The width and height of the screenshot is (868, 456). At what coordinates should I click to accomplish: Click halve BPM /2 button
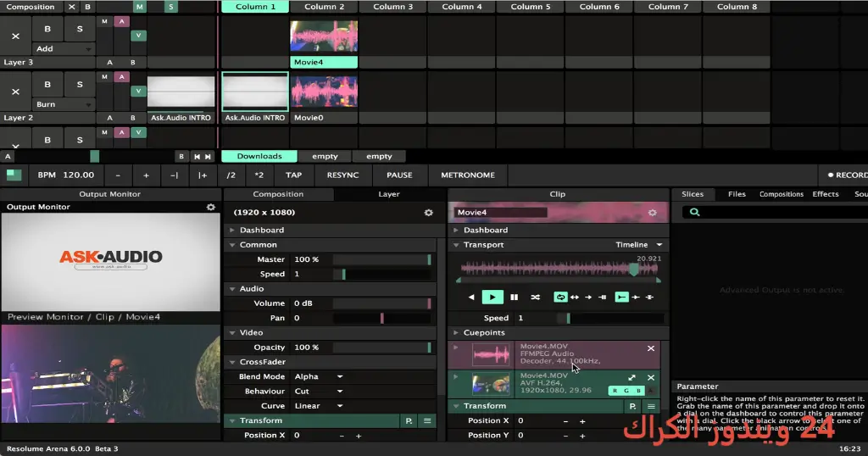coord(231,175)
